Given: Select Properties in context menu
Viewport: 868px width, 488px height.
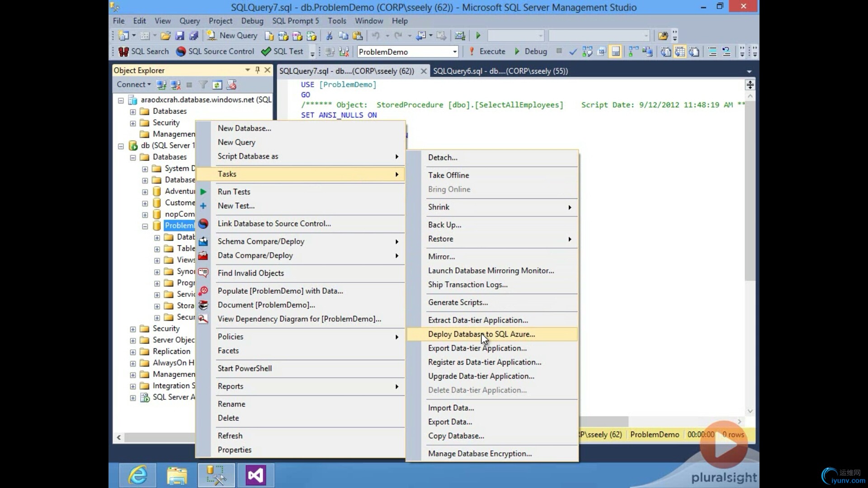Looking at the screenshot, I should [x=301, y=450].
